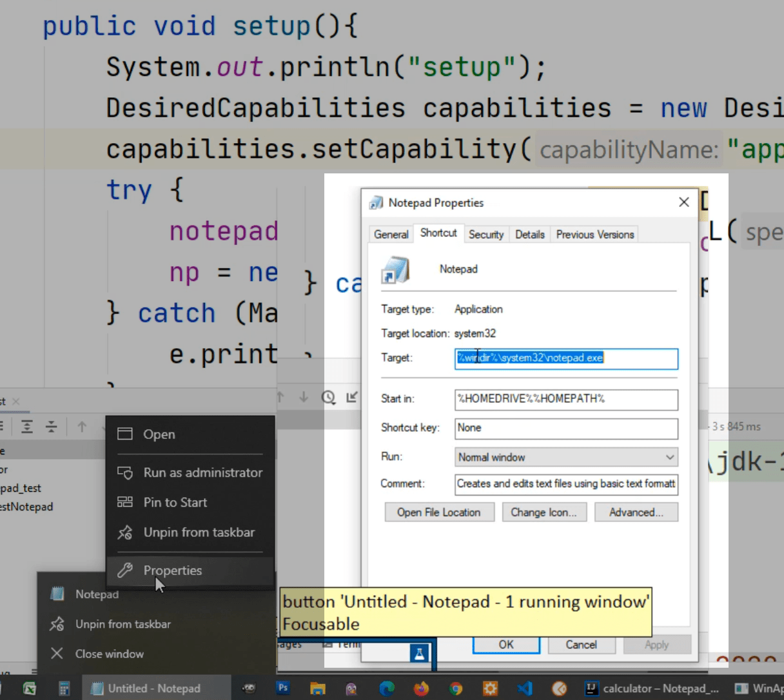Click the Open File Location button
This screenshot has height=700, width=784.
click(x=439, y=512)
